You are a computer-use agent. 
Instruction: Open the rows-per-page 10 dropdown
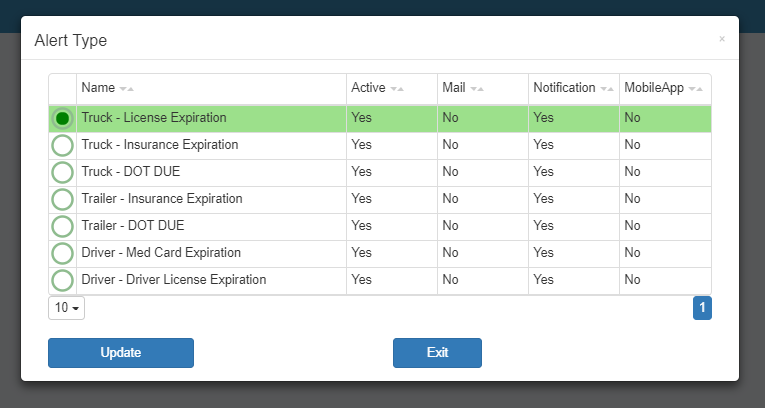coord(66,308)
